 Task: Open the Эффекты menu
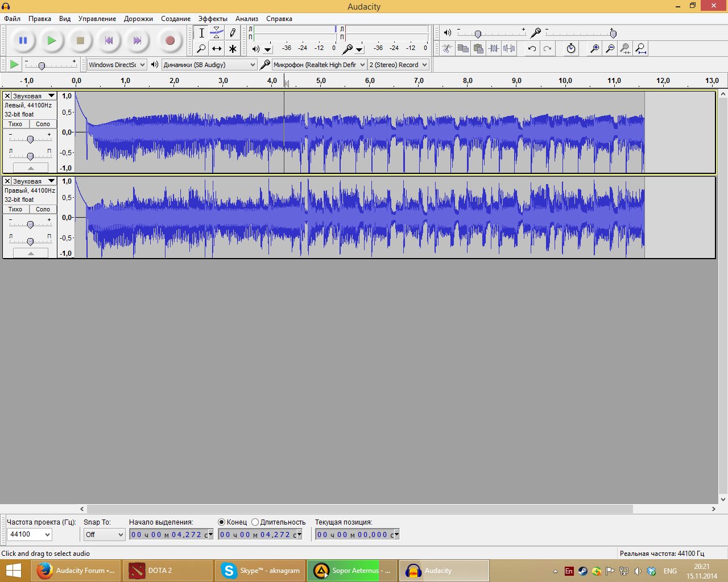pyautogui.click(x=213, y=19)
